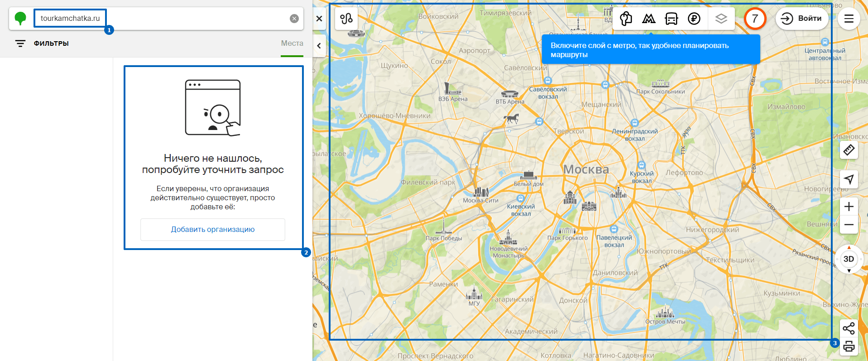Switch to the Места tab
Image resolution: width=868 pixels, height=361 pixels.
click(292, 43)
